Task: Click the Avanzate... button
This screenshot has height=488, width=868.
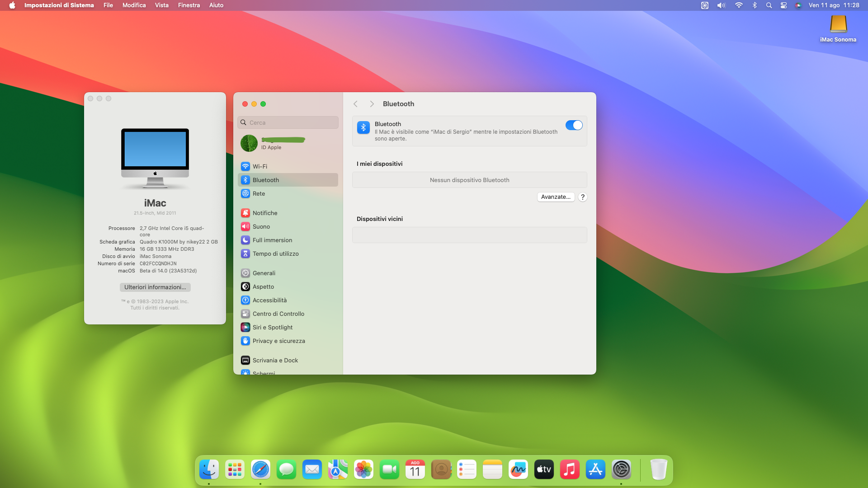Action: pos(556,197)
